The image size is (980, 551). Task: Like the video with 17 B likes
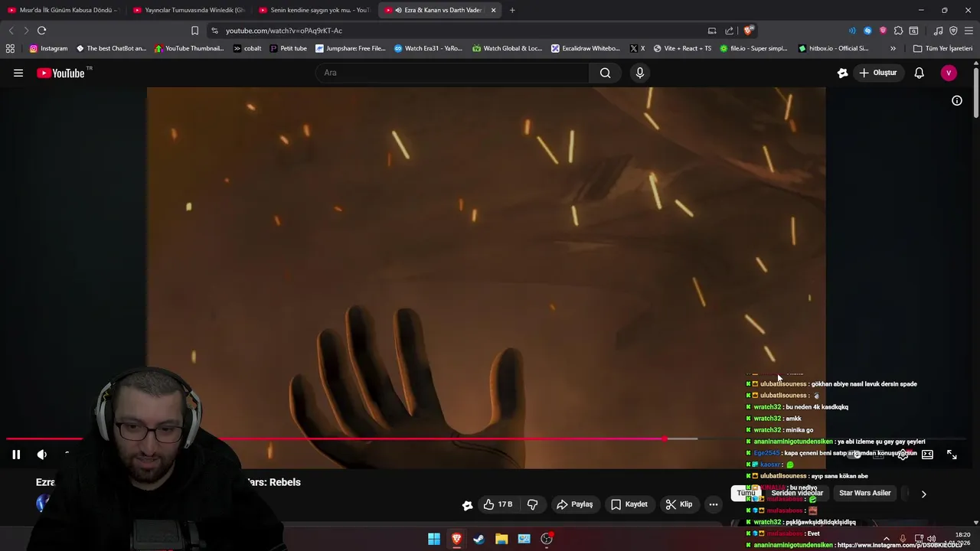coord(498,504)
